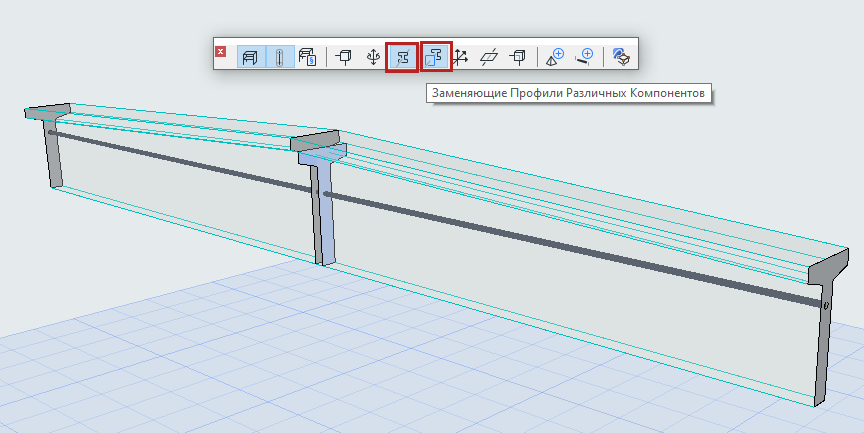Close the floating structural toolbar with red X

pyautogui.click(x=221, y=52)
